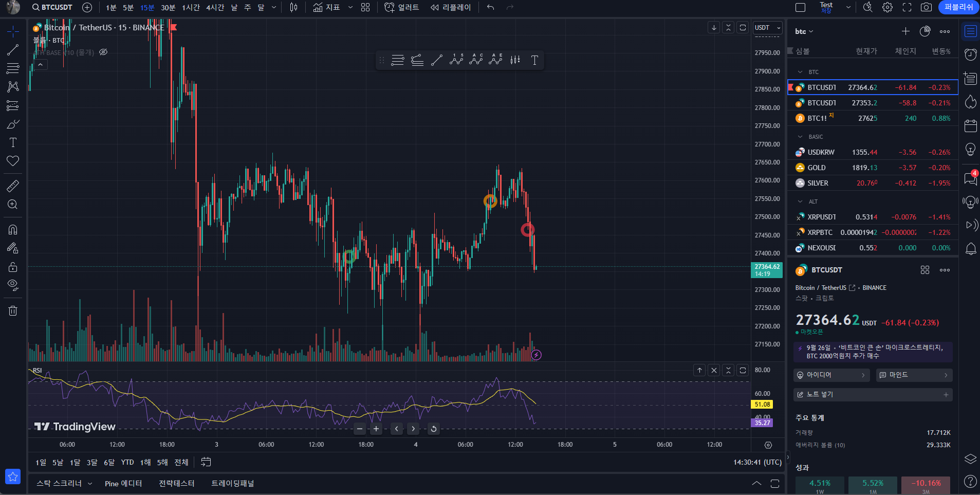Select the trend line drawing tool
The height and width of the screenshot is (495, 980).
13,50
